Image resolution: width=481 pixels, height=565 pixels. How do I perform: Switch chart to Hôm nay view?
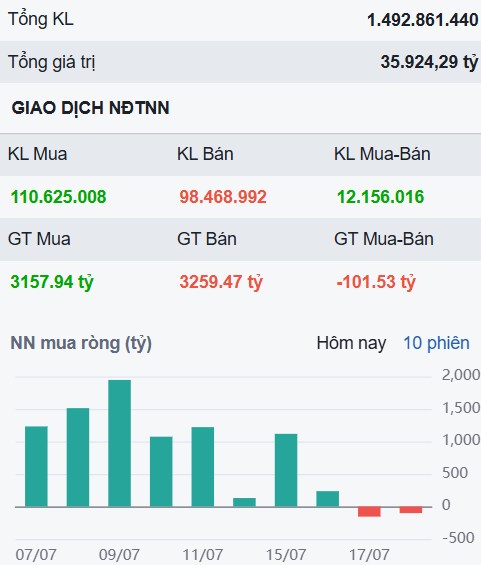point(351,343)
